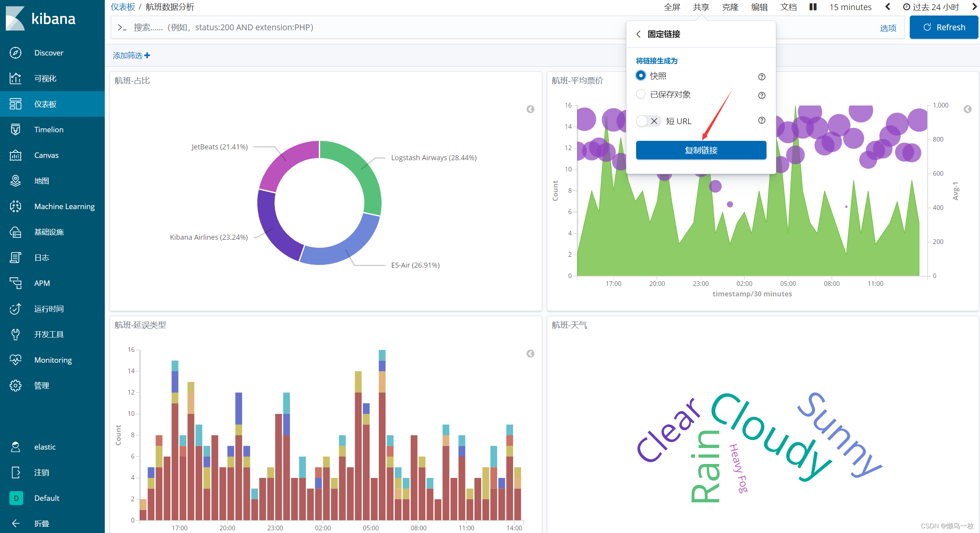980x533 pixels.
Task: Open the 管理 gear icon
Action: pos(16,386)
